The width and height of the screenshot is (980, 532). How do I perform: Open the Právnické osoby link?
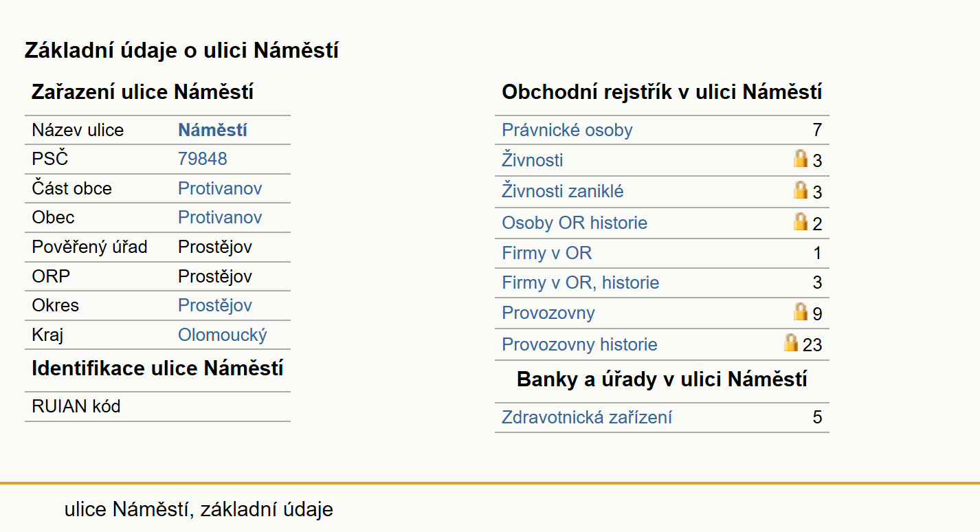(x=567, y=130)
